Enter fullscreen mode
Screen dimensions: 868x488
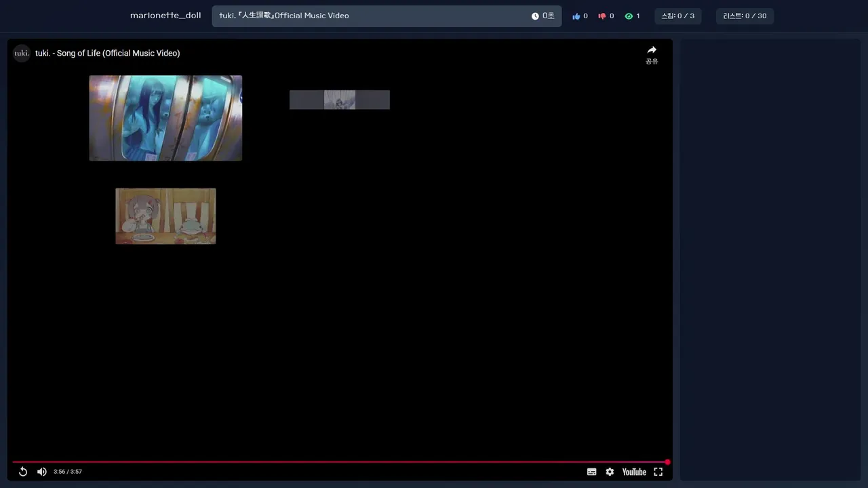tap(658, 472)
